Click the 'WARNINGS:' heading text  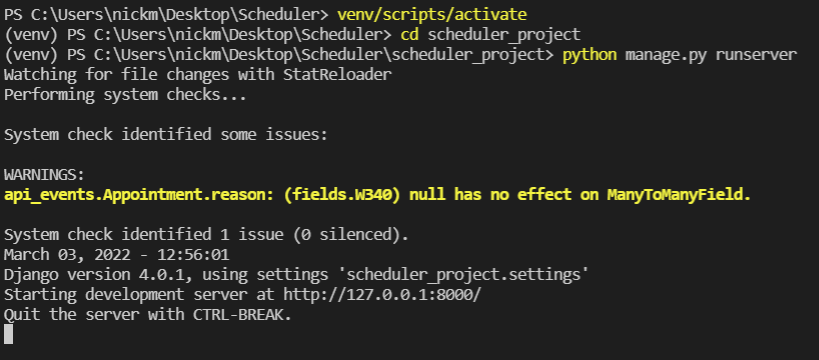[x=44, y=175]
